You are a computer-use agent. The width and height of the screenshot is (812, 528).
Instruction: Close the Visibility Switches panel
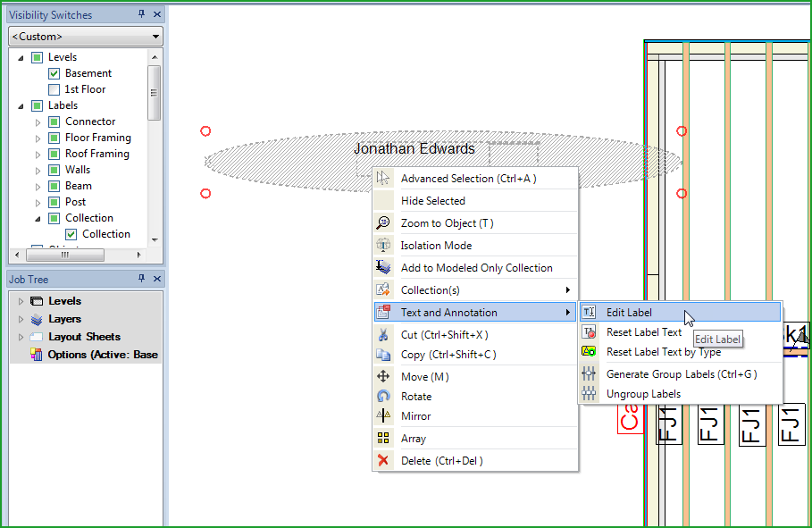[157, 14]
